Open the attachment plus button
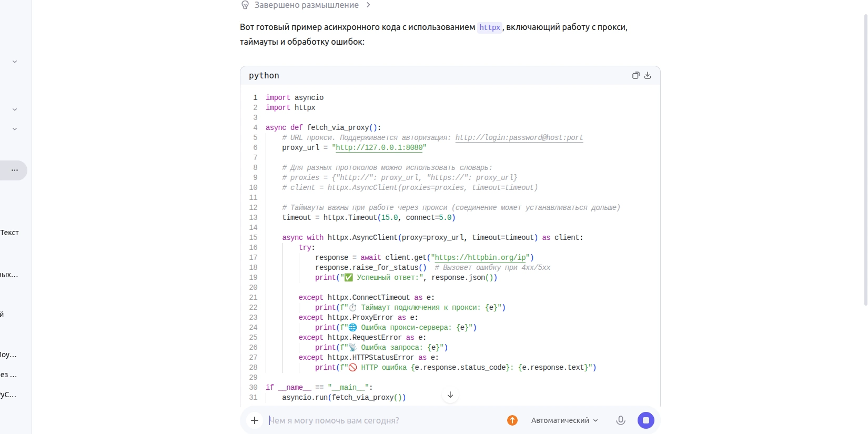The width and height of the screenshot is (868, 434). (255, 420)
